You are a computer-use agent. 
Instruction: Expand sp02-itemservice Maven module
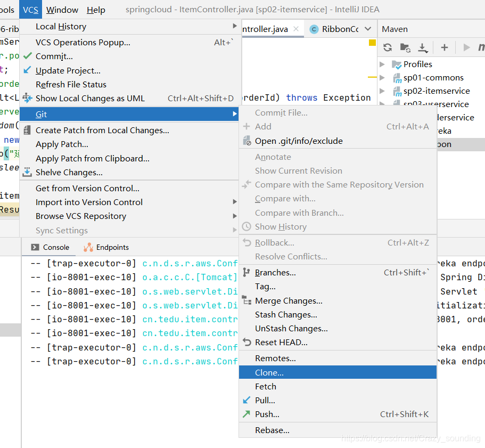click(x=382, y=91)
